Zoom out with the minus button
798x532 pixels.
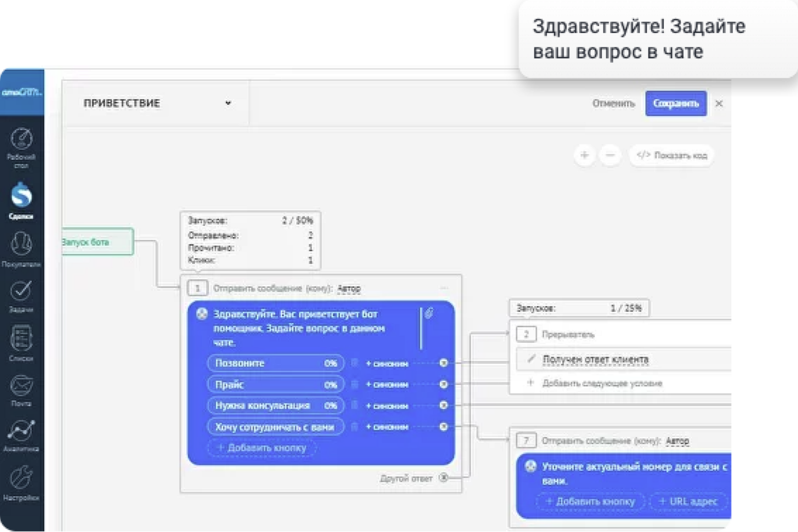point(610,155)
